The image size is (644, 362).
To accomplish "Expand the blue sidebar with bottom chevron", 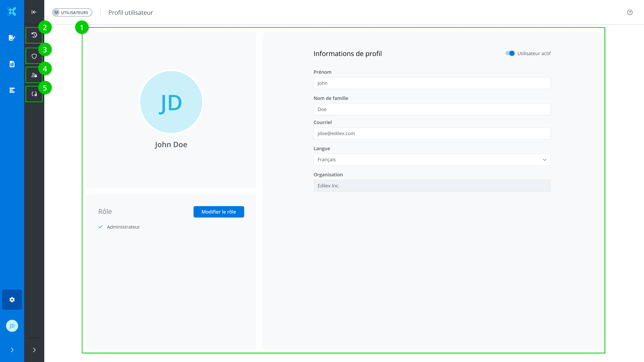I will pos(12,350).
